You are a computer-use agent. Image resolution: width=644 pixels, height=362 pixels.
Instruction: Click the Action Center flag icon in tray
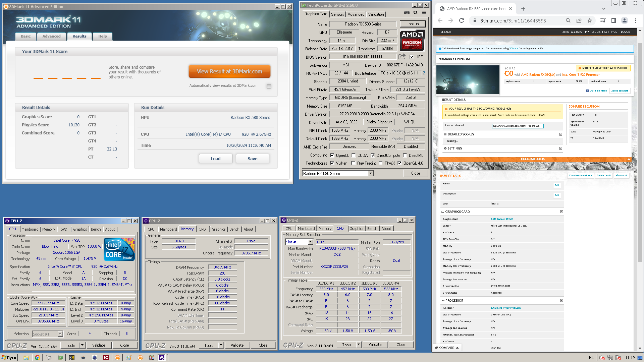coord(618,358)
